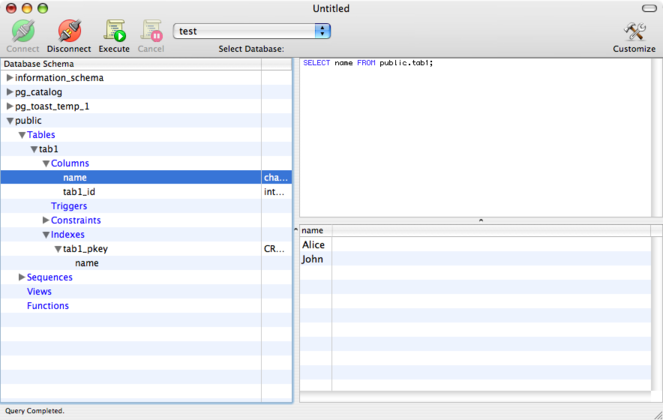
Task: Select the Alice result row
Action: (x=314, y=245)
